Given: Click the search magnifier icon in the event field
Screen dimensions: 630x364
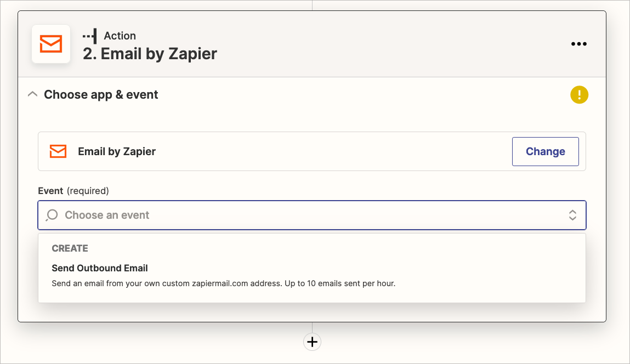Looking at the screenshot, I should point(51,215).
